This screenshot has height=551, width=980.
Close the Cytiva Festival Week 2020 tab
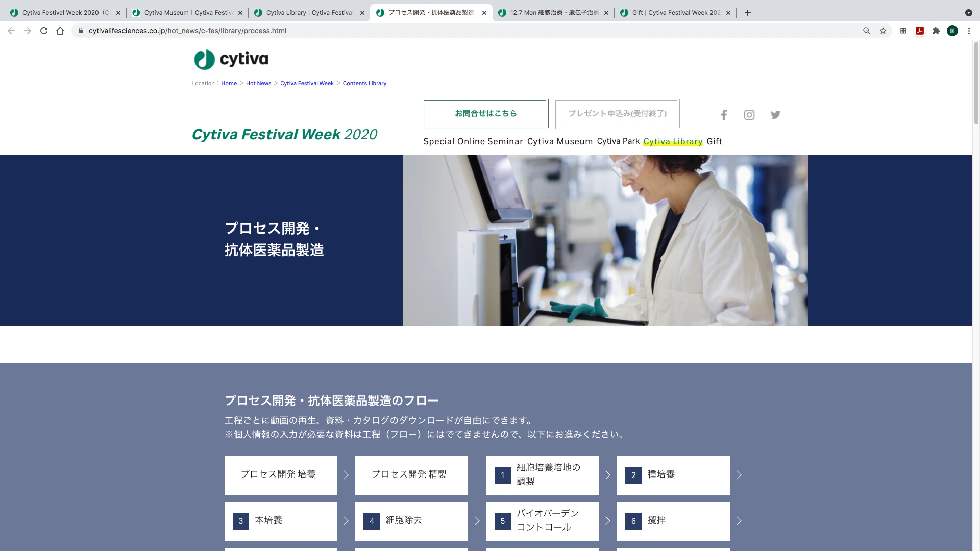tap(118, 13)
